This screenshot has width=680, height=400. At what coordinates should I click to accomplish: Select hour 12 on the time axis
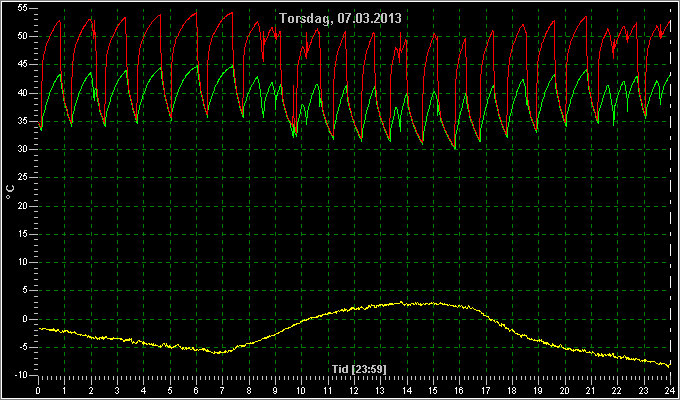click(354, 391)
